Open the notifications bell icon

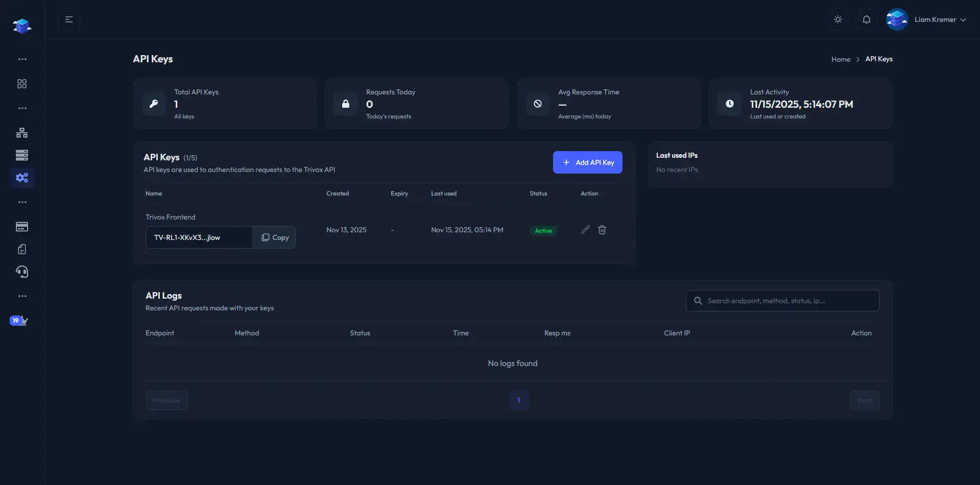click(x=867, y=19)
